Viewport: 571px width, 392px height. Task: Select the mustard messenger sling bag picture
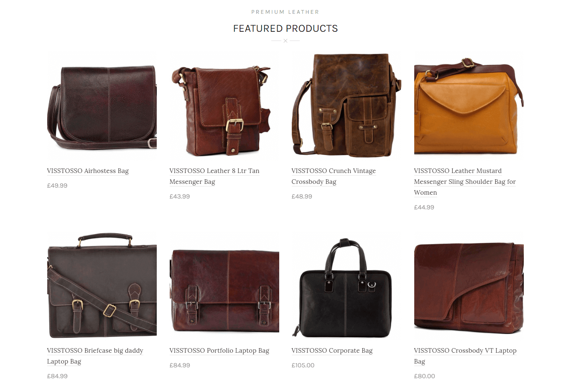(469, 106)
